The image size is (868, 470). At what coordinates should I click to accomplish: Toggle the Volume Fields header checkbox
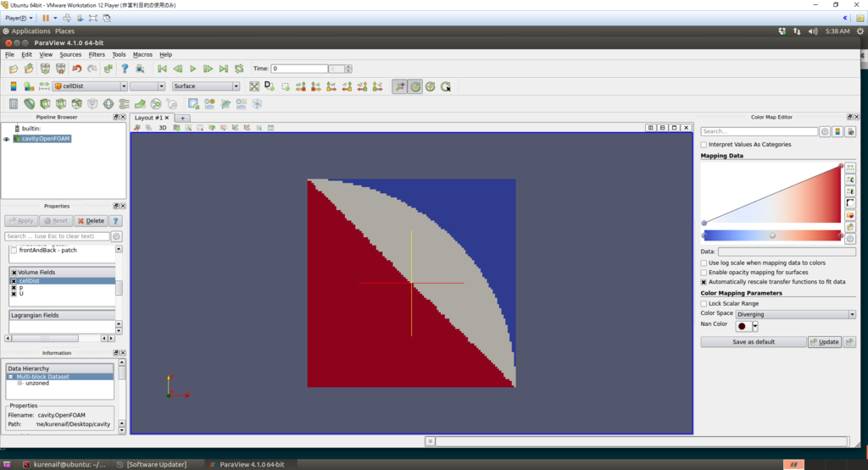point(14,273)
